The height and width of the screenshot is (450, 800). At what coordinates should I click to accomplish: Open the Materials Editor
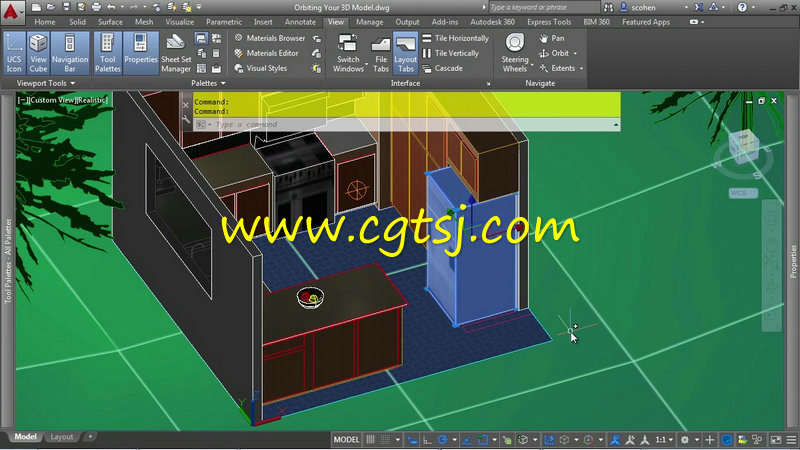[x=267, y=53]
